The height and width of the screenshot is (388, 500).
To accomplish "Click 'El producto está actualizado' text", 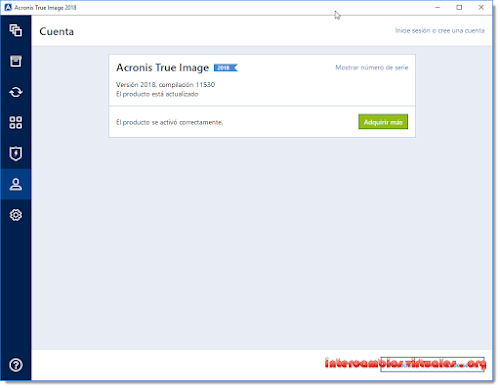I will click(157, 94).
